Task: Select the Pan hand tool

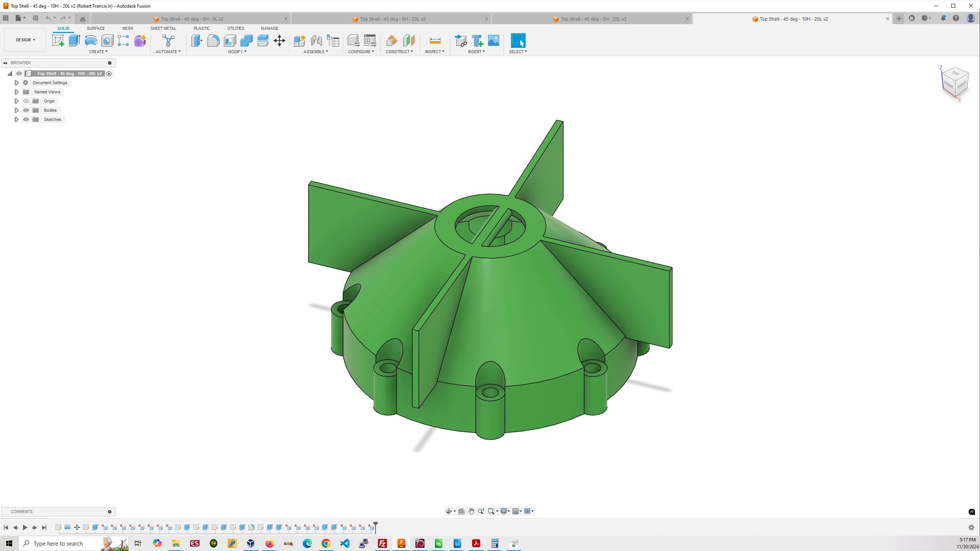Action: pos(471,511)
